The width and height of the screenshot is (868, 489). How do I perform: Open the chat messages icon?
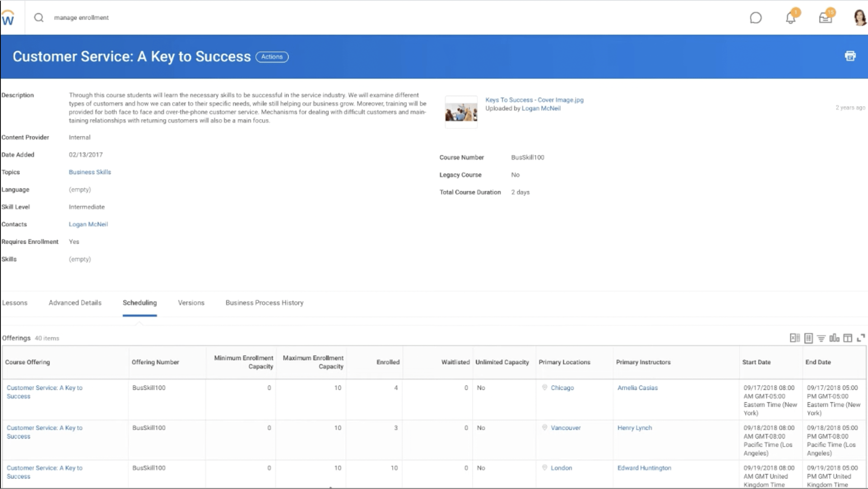pyautogui.click(x=756, y=18)
